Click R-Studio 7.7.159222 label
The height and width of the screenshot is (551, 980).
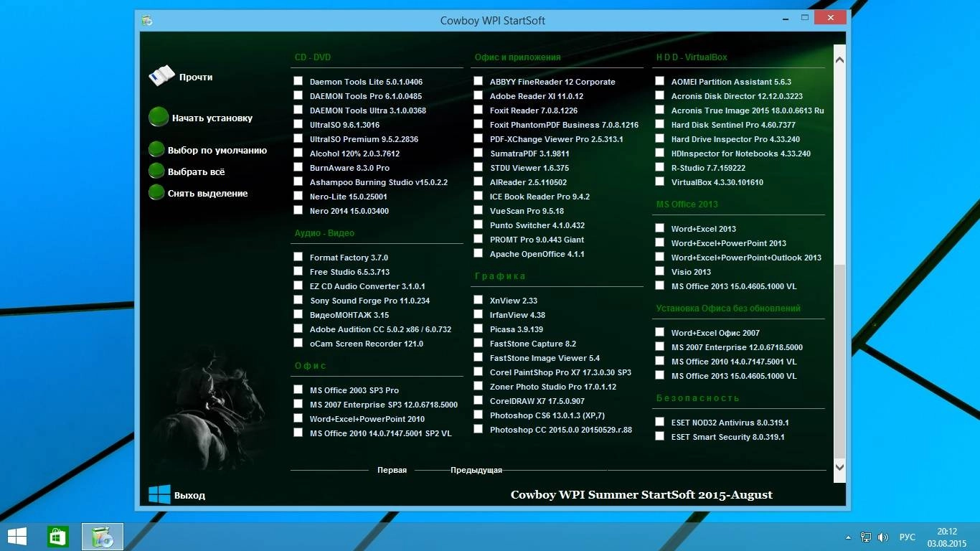pyautogui.click(x=708, y=168)
